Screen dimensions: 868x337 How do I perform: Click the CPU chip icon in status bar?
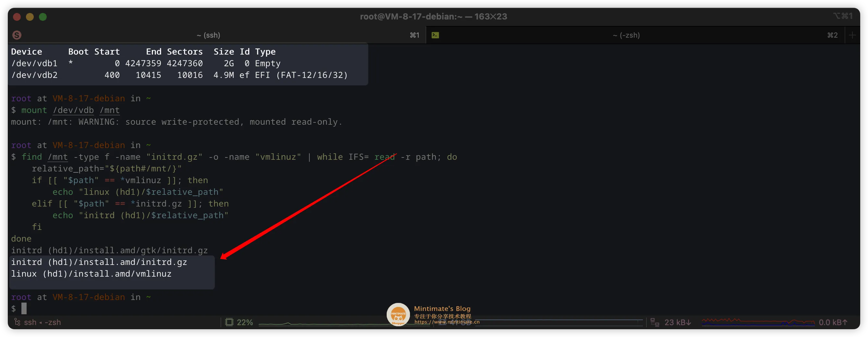click(x=229, y=322)
